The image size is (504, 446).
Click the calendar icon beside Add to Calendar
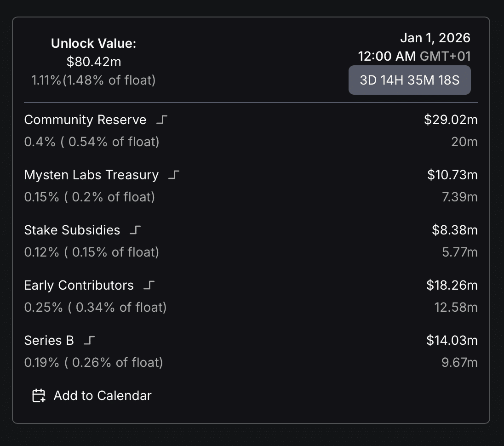[39, 395]
